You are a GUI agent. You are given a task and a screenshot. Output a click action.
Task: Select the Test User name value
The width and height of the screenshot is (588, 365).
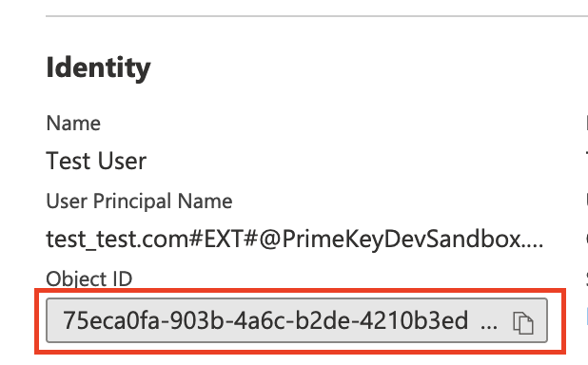click(96, 162)
